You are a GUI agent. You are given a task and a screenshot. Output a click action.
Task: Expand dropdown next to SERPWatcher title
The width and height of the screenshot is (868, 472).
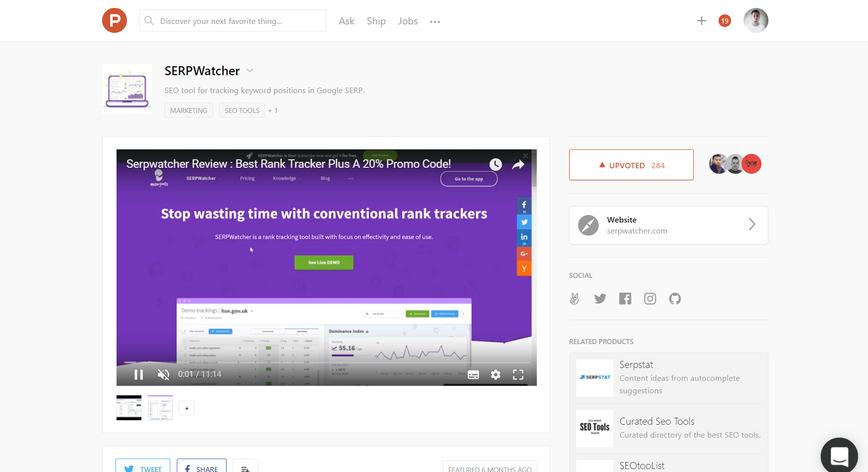tap(250, 71)
